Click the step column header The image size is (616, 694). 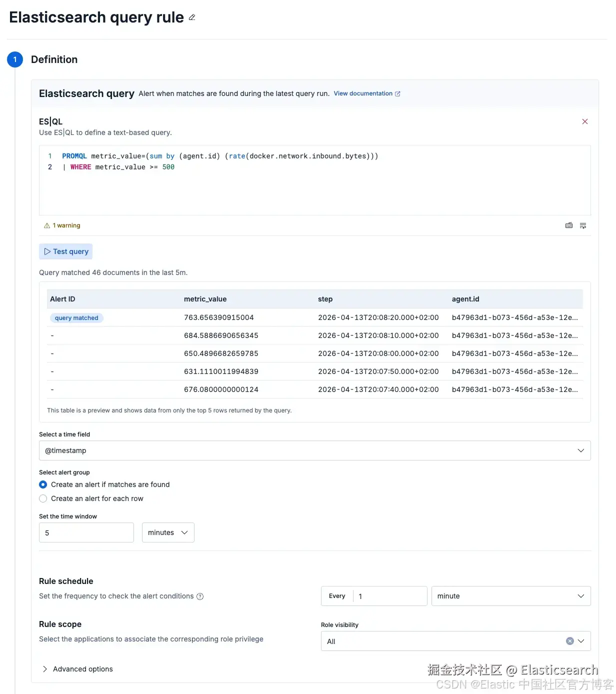point(325,299)
